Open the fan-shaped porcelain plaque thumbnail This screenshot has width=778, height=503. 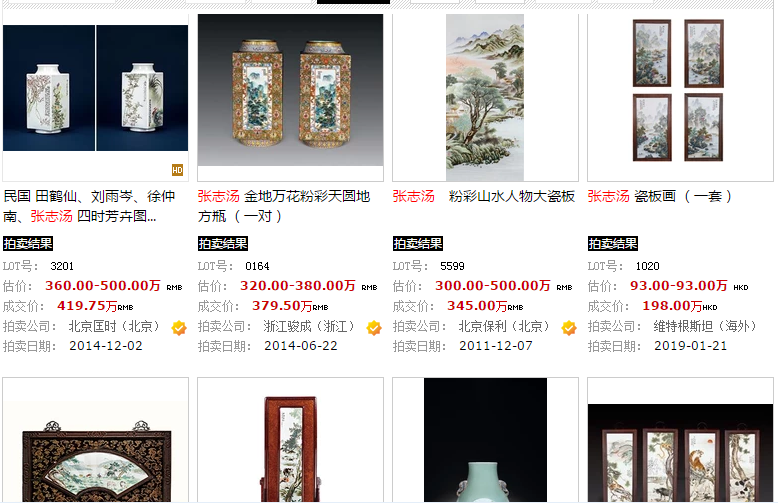click(96, 461)
